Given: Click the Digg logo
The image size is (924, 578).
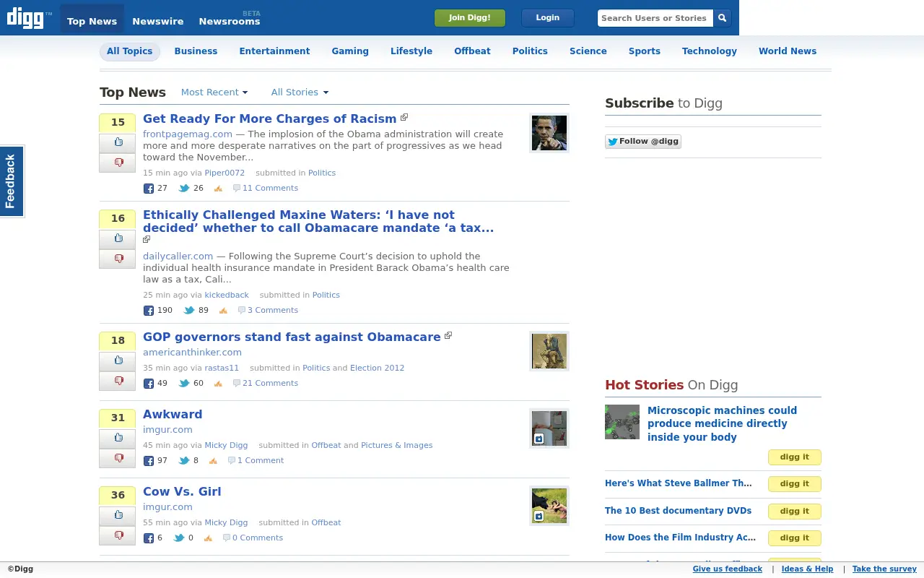Looking at the screenshot, I should (29, 18).
